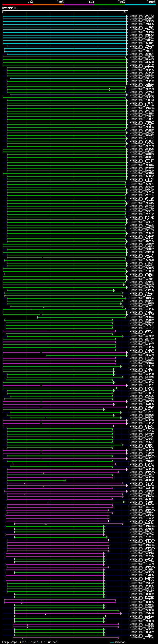Select the UniRef100_Q9ARC5 label
This screenshot has width=158, height=644.
click(142, 70)
